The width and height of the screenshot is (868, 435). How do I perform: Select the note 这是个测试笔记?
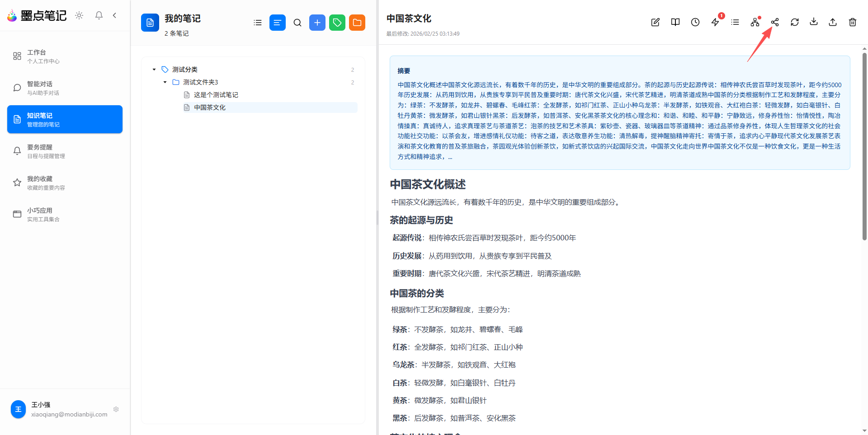point(216,94)
